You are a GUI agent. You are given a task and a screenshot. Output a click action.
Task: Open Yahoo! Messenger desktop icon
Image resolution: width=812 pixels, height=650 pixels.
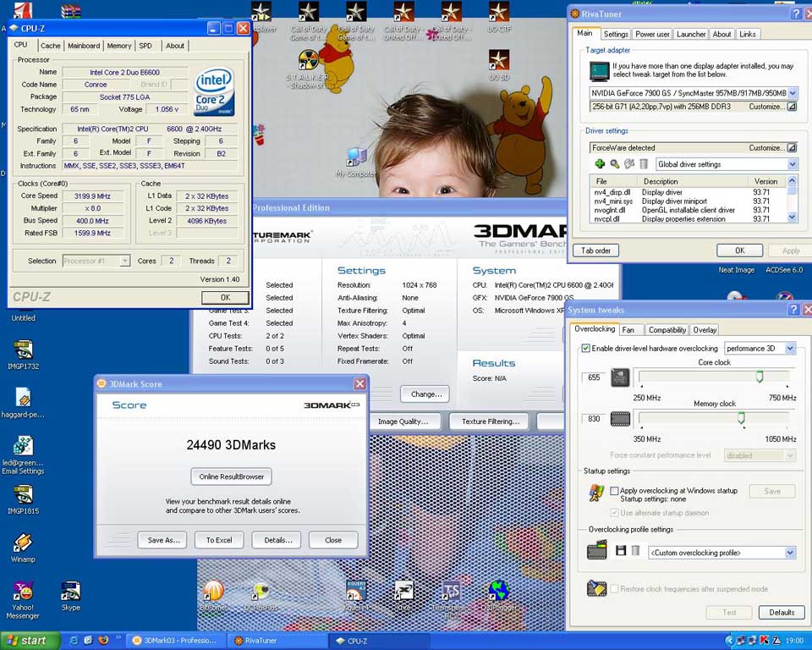point(23,600)
